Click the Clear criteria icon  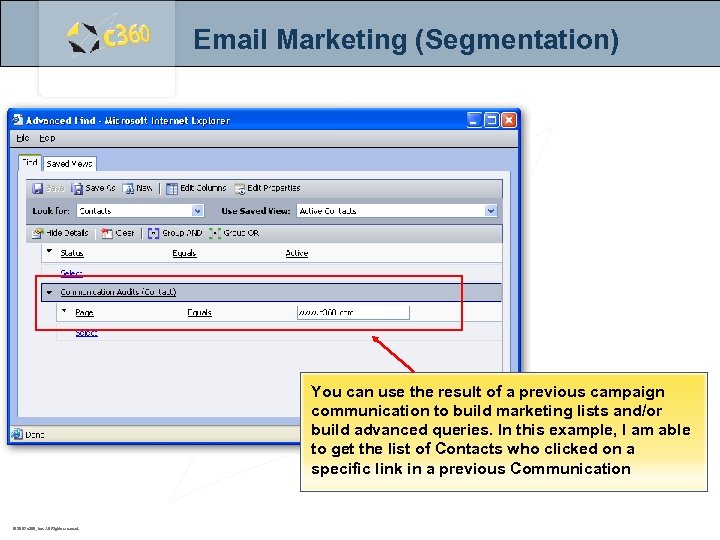(107, 233)
